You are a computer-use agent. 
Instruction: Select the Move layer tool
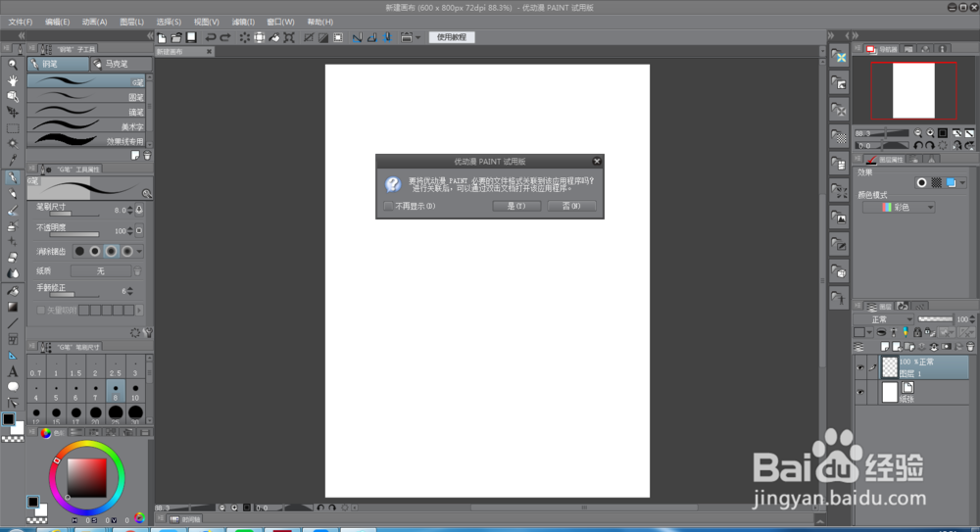point(13,112)
